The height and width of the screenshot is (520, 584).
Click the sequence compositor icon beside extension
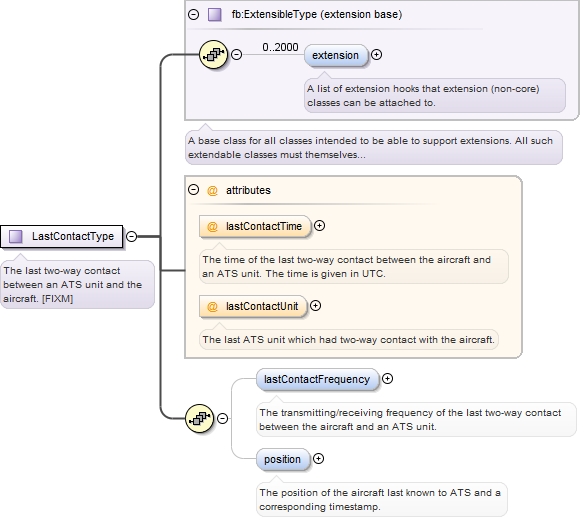coord(213,54)
